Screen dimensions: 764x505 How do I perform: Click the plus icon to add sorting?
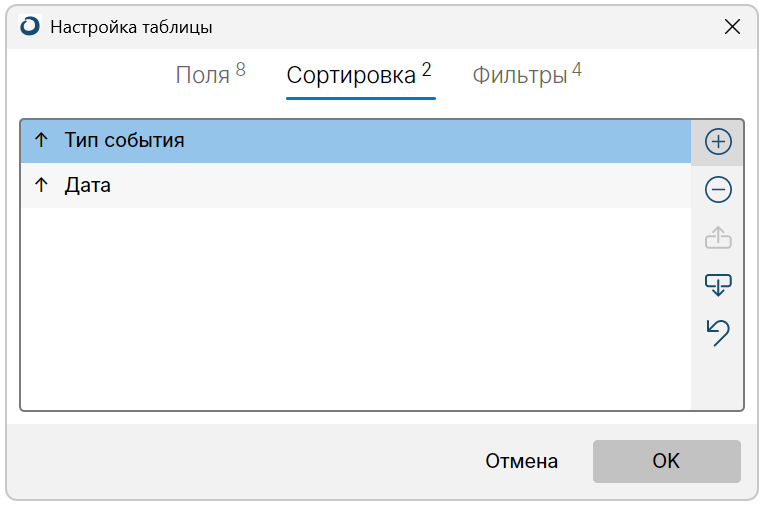point(718,142)
